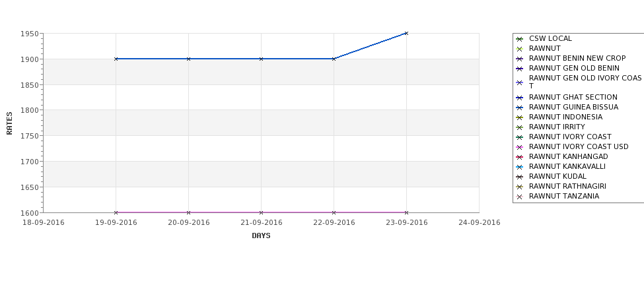Click the RAWNUT GUINEA BISSUA legend marker

pyautogui.click(x=519, y=108)
